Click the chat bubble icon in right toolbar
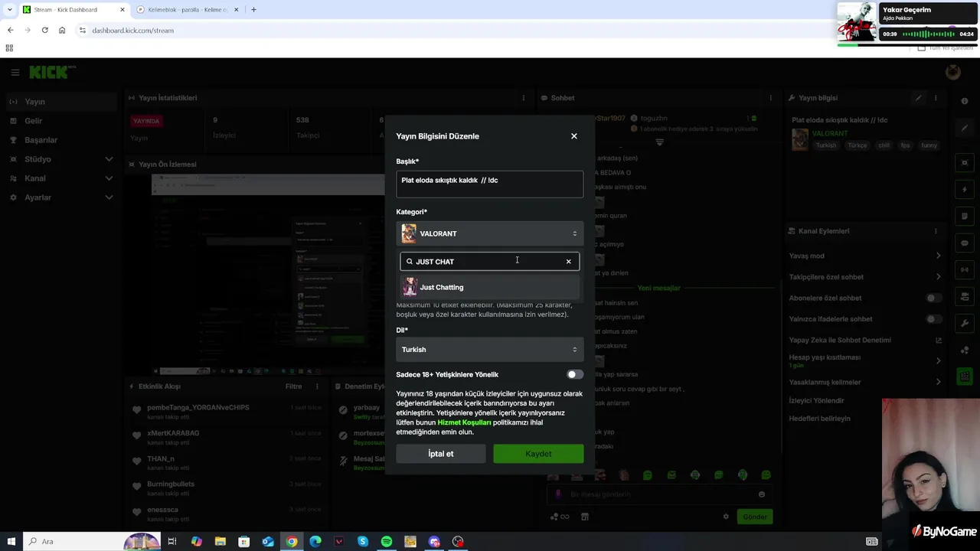 tap(965, 243)
